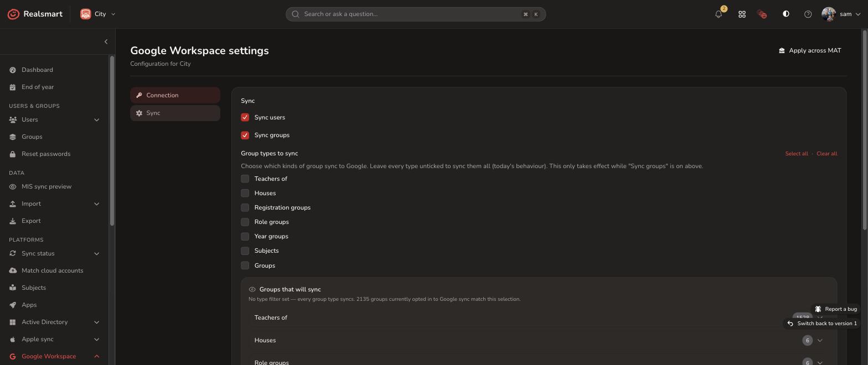Tick the Subjects group type checkbox

click(245, 251)
